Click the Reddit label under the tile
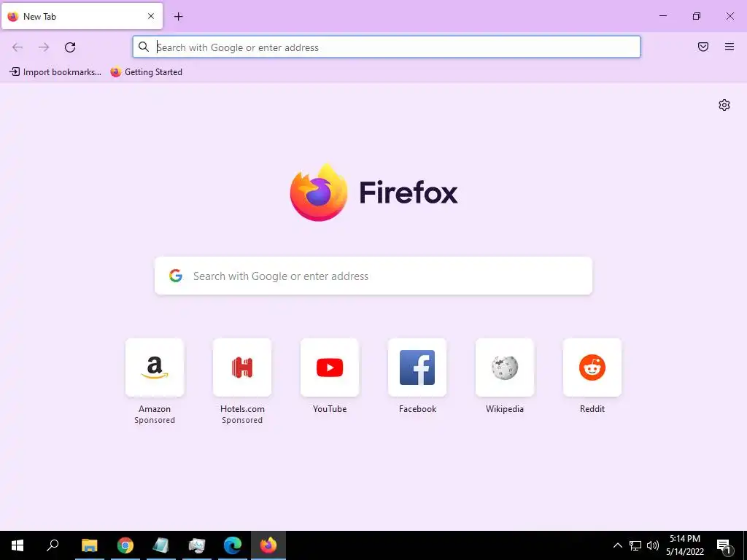The image size is (747, 560). click(x=592, y=409)
